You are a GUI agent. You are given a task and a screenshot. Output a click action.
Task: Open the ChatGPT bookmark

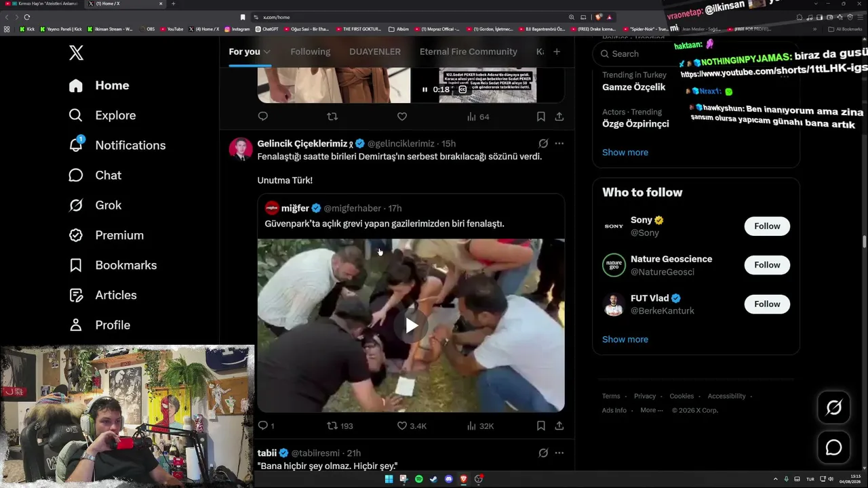267,29
